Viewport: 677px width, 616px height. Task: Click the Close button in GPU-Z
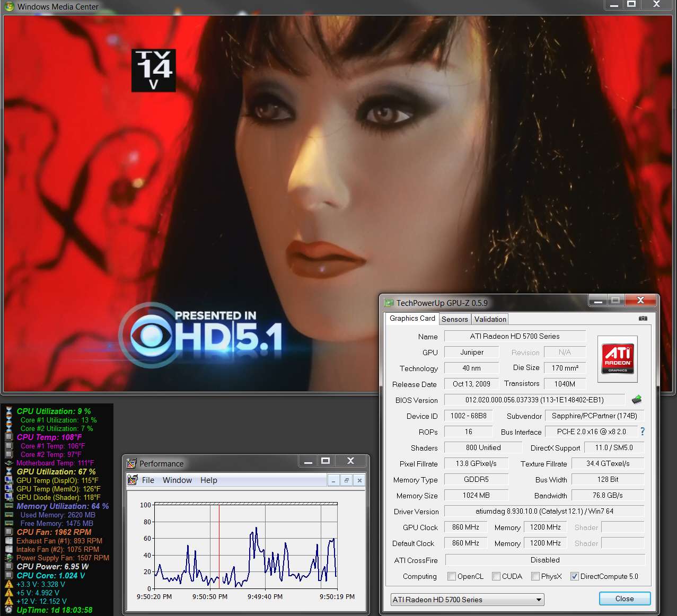(x=625, y=599)
